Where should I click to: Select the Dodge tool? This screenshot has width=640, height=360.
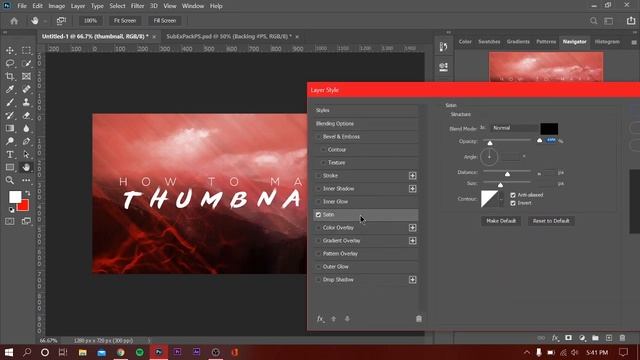[10, 142]
